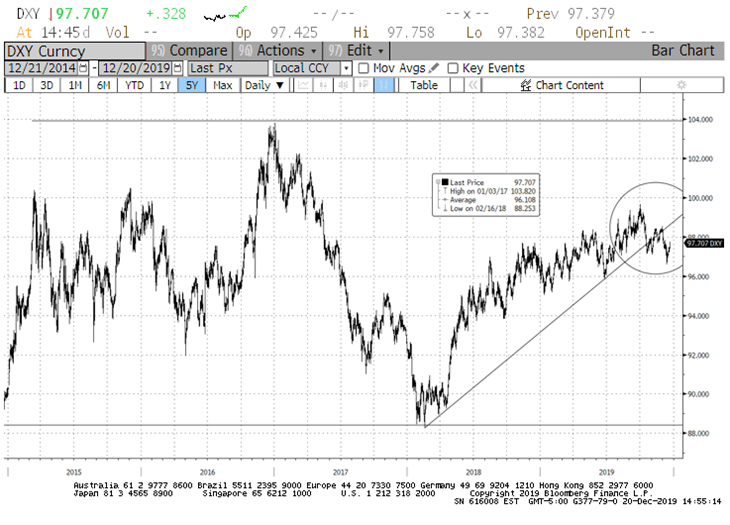Click the Compare button
730x525 pixels.
pos(196,50)
